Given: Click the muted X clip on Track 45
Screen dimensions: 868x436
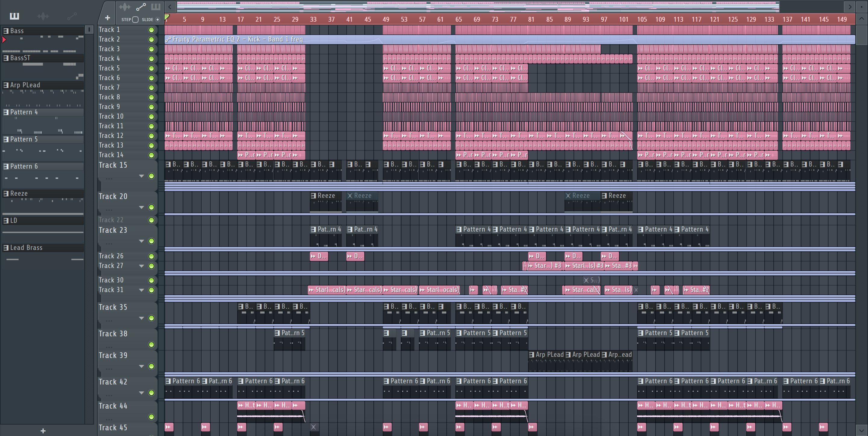Looking at the screenshot, I should point(313,427).
